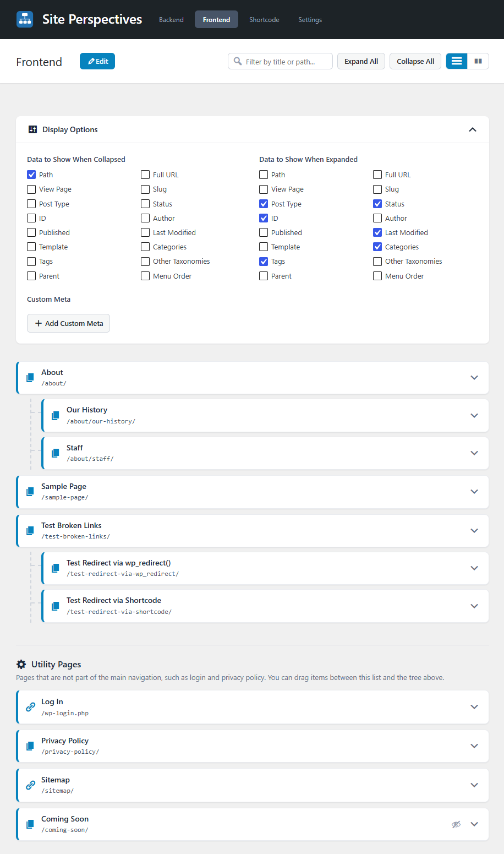Uncheck Tags under expanded data
This screenshot has width=504, height=854.
click(x=264, y=262)
